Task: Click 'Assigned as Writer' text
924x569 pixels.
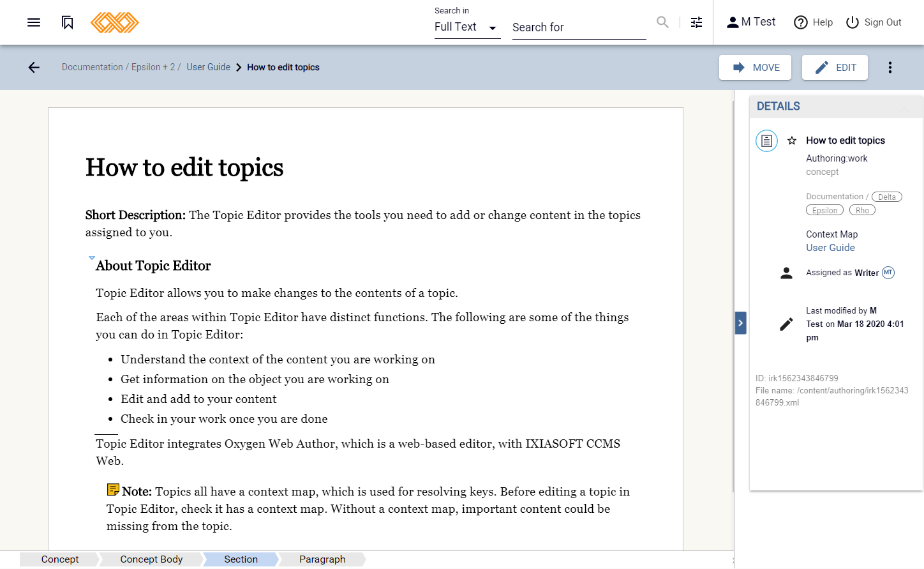Action: (842, 273)
